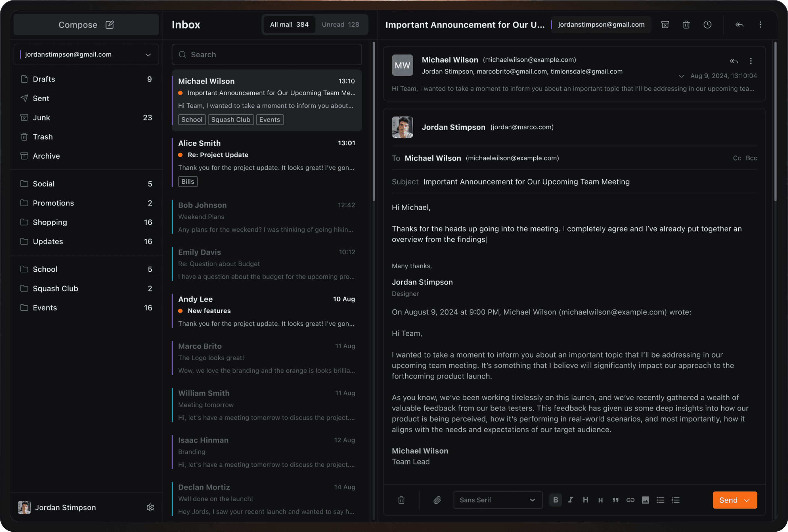The width and height of the screenshot is (788, 532).
Task: Click the snooze clock icon in header
Action: [707, 24]
